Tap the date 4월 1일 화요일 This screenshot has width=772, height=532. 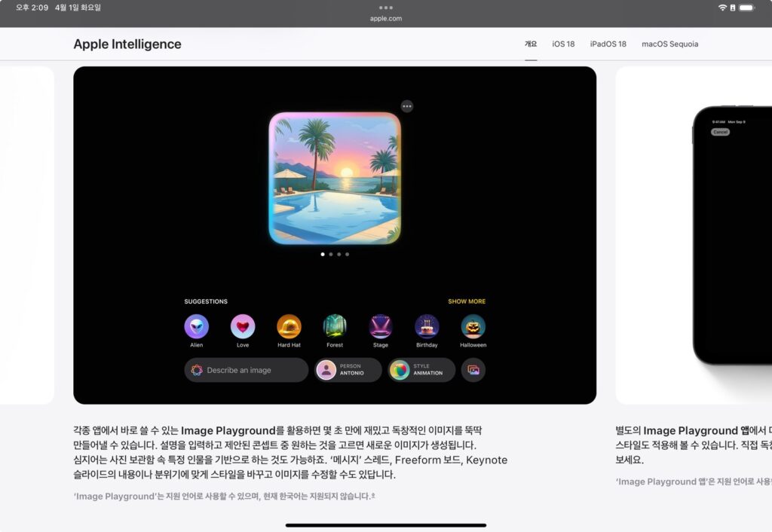point(78,8)
